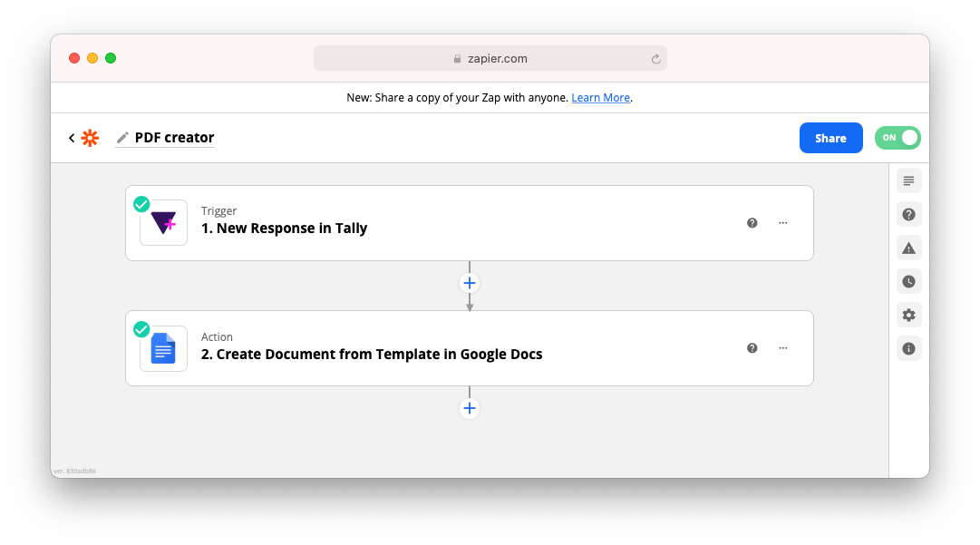Click the version text 'ver. 830adb86'
Viewport: 980px width, 545px height.
click(x=75, y=472)
